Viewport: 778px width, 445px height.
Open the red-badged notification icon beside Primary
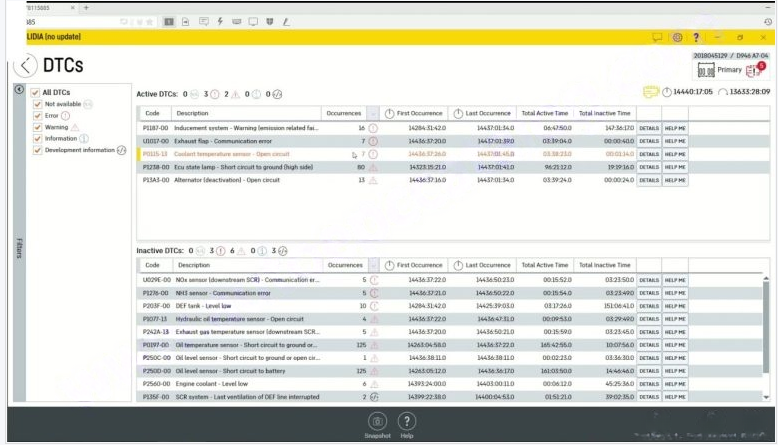pyautogui.click(x=755, y=70)
